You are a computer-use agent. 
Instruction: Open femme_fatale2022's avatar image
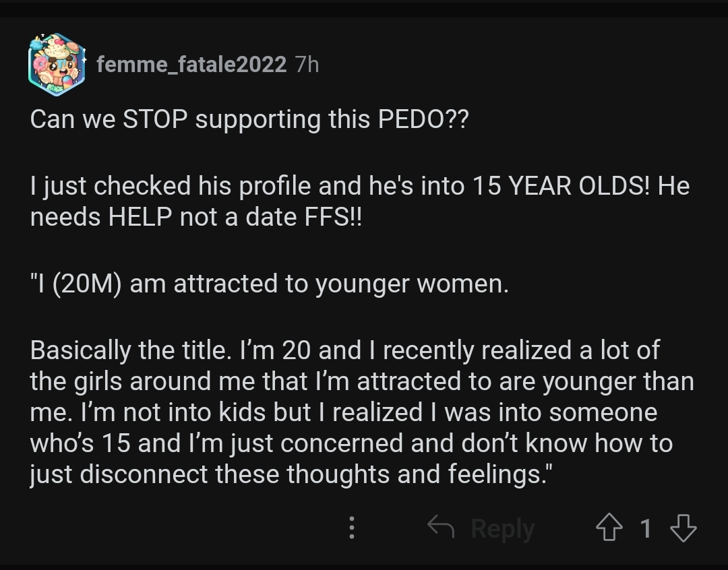[x=57, y=65]
